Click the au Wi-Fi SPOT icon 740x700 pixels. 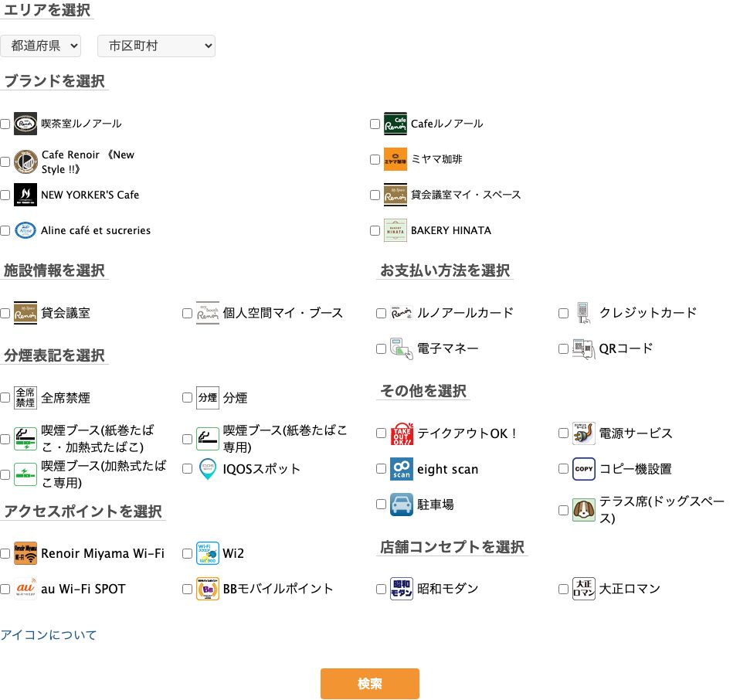tap(25, 589)
